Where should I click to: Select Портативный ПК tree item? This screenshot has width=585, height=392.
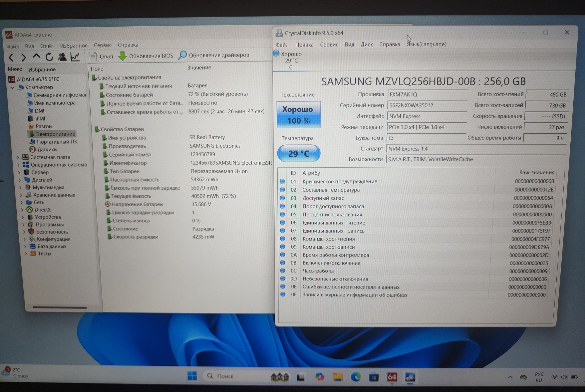click(x=53, y=142)
